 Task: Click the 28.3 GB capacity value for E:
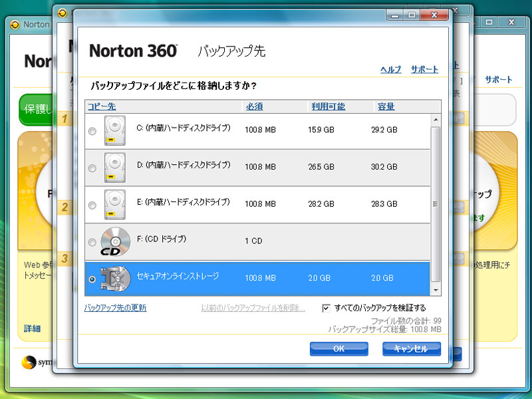tap(384, 204)
